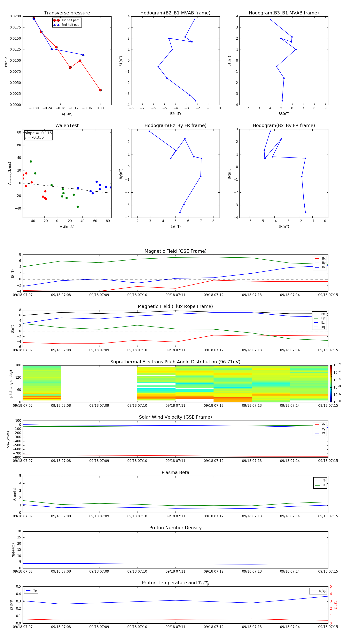Select the "Pt(nPa)" y-axis label
The width and height of the screenshot is (351, 644).
tap(6, 61)
